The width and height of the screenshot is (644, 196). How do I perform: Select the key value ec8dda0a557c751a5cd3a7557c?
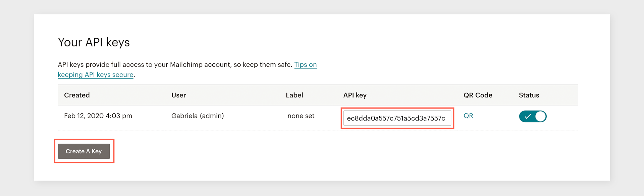(x=397, y=118)
